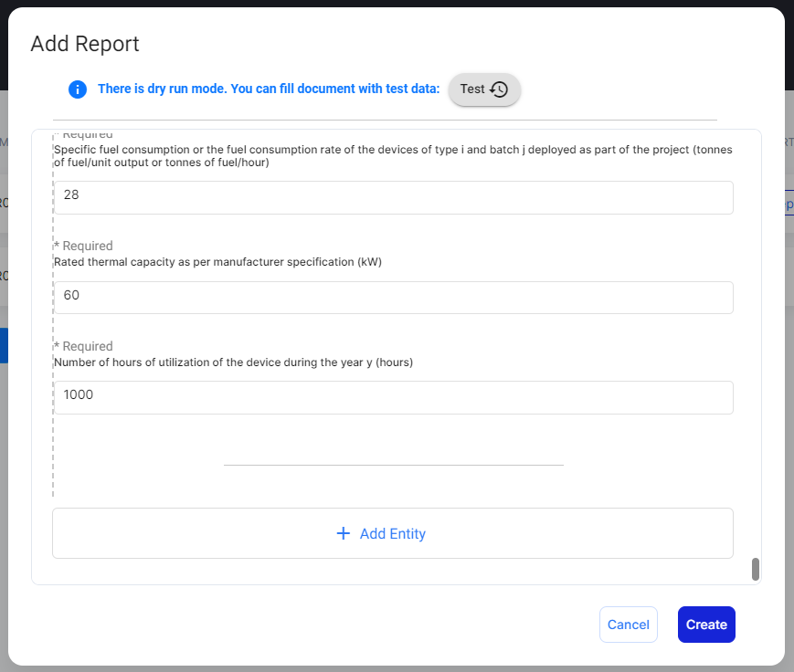Click Create to submit the report
794x672 pixels.
point(706,625)
